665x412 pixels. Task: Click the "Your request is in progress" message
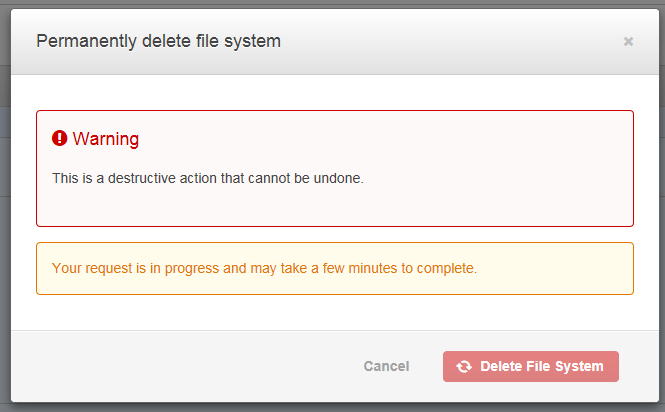click(264, 268)
